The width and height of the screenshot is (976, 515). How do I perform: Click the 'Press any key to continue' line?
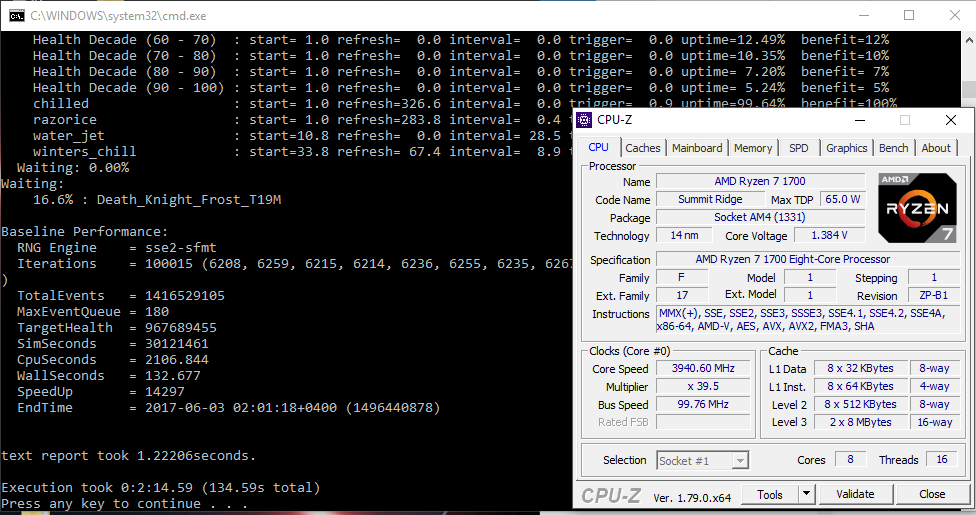pos(124,504)
